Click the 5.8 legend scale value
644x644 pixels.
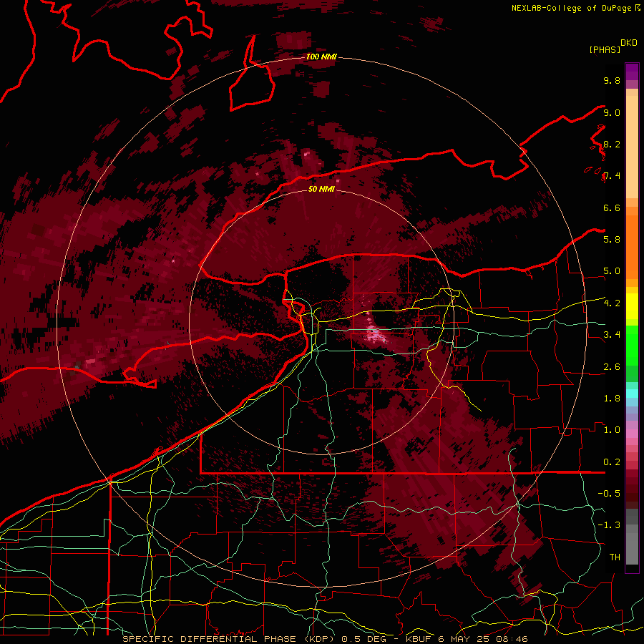point(612,240)
